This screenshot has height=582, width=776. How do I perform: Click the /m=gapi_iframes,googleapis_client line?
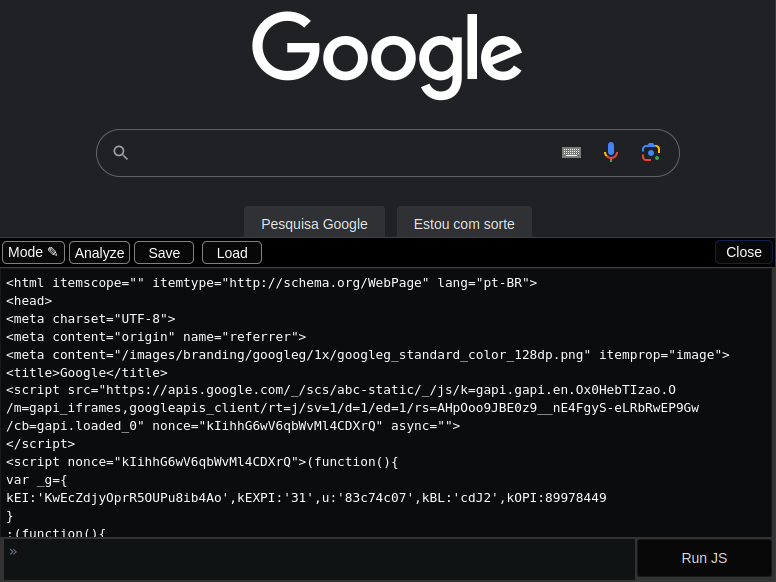[x=353, y=408]
